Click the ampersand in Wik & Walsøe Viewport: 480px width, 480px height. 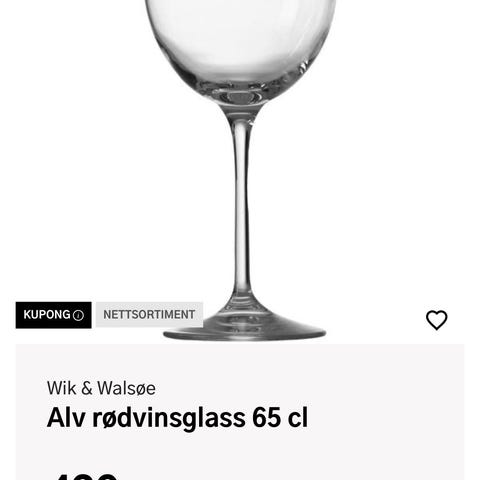tap(87, 389)
